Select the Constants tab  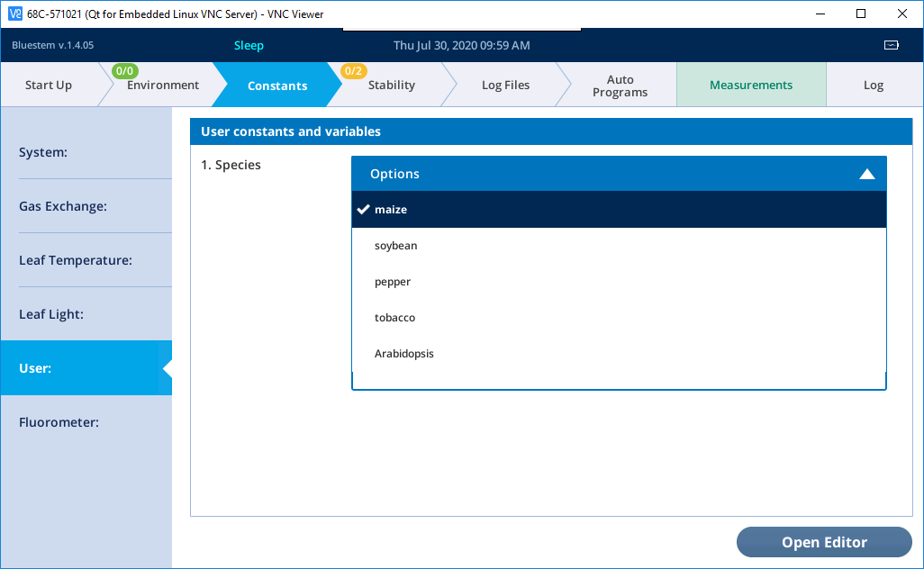pyautogui.click(x=277, y=86)
